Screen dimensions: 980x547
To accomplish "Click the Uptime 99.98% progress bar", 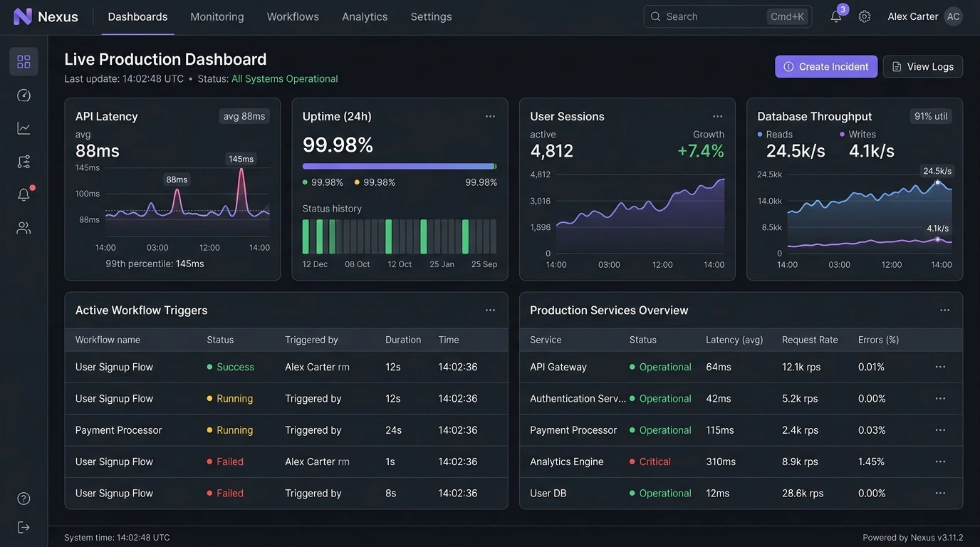I will [x=400, y=166].
